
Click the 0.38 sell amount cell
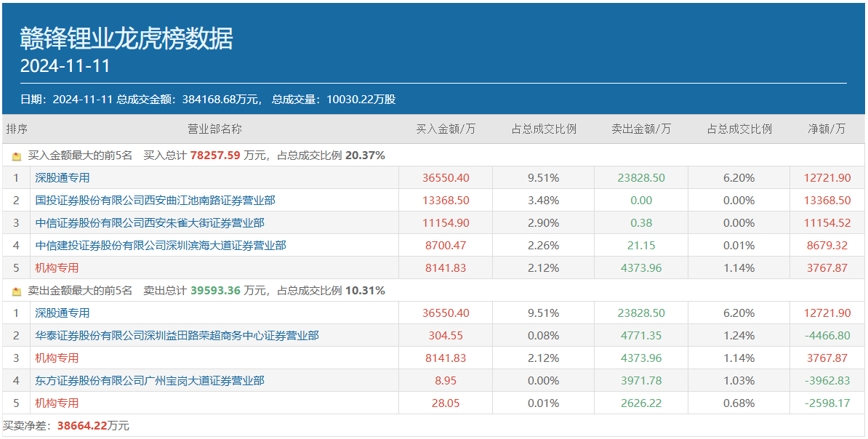coord(641,223)
